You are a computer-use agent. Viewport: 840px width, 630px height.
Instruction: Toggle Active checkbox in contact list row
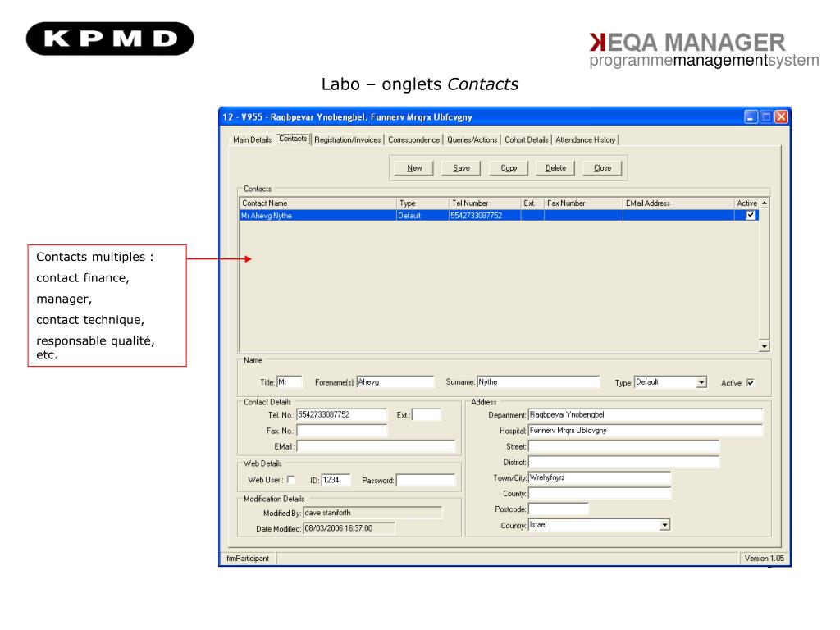click(750, 216)
